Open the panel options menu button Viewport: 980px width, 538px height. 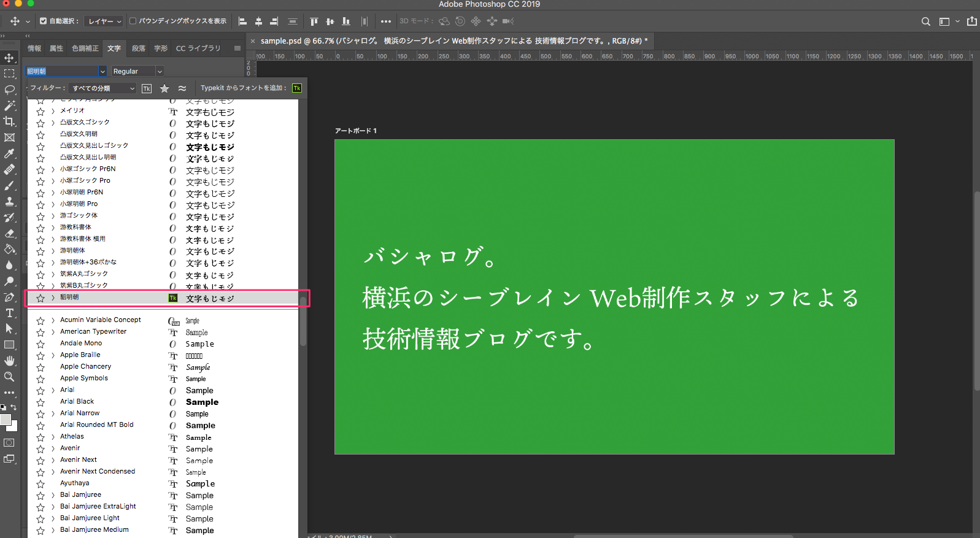[237, 48]
